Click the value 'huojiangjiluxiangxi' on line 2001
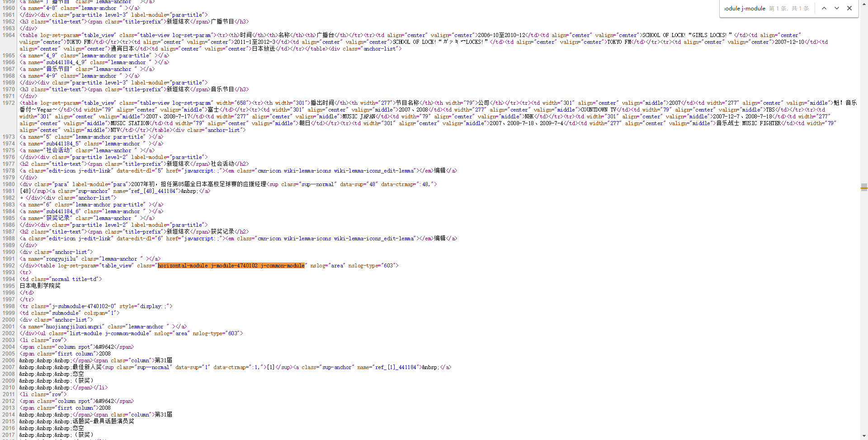Screen dimensions: 868x440 [74, 327]
